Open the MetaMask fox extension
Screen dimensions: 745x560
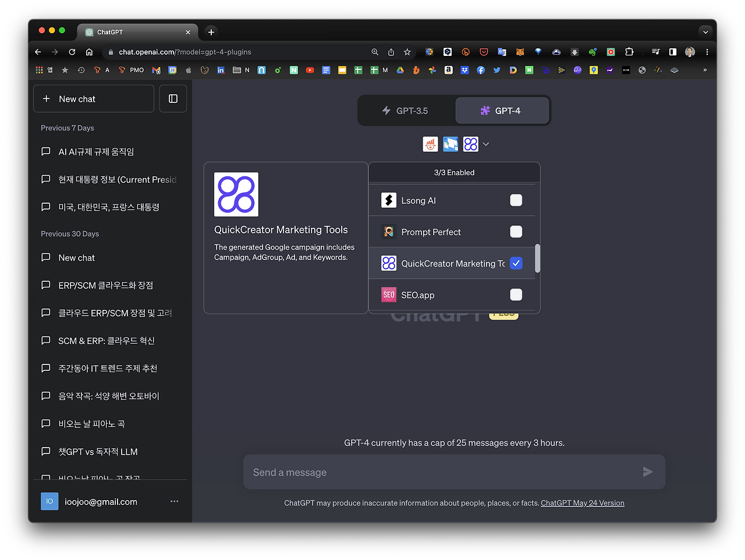(520, 52)
